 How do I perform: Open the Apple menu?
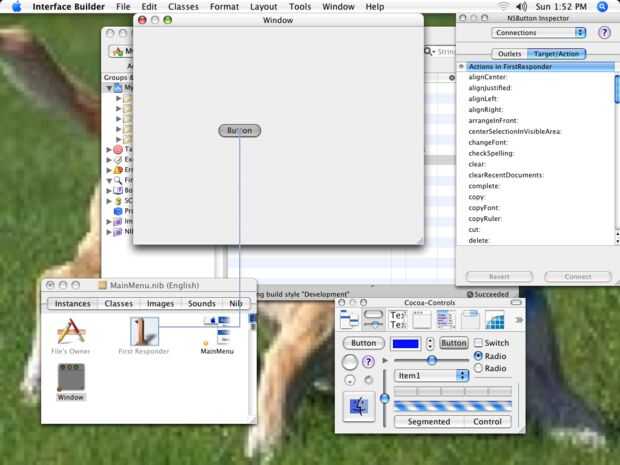[x=17, y=7]
